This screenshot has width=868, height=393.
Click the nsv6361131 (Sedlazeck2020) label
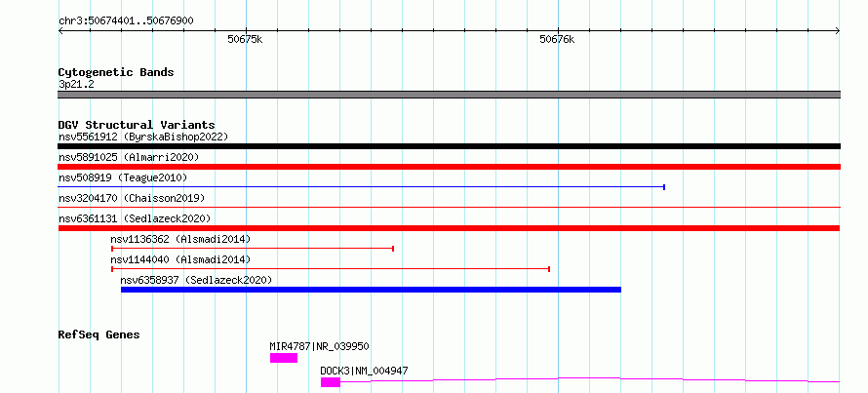[135, 218]
